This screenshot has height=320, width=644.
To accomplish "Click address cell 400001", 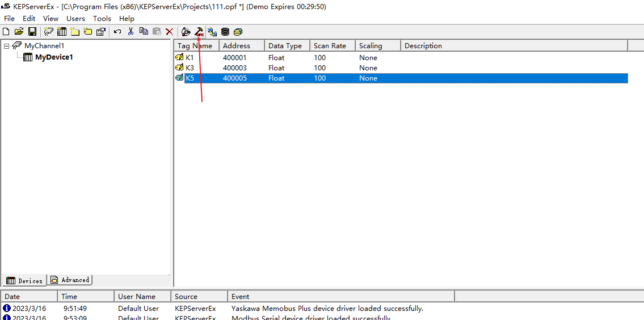I will pyautogui.click(x=235, y=57).
